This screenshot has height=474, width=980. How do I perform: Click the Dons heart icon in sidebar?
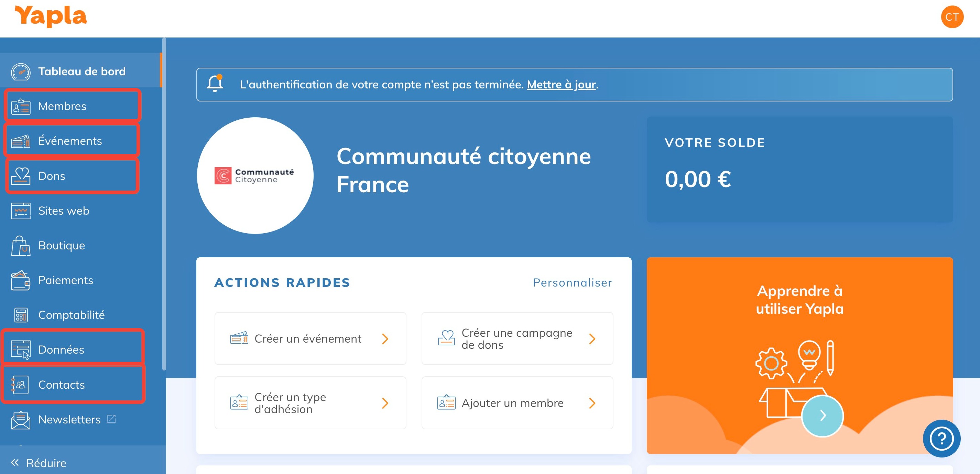pos(21,176)
